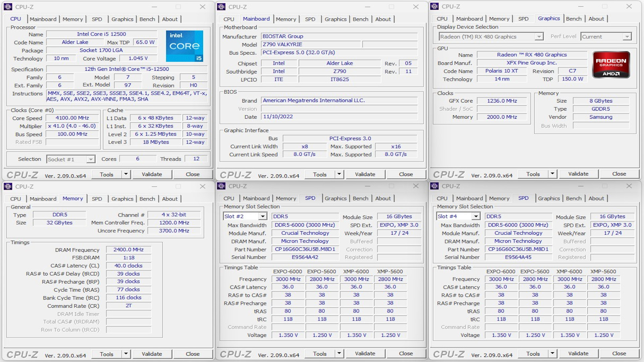The image size is (644, 362).
Task: Click the CPU-Z app icon in the top-middle Mainboard window
Action: click(x=221, y=7)
